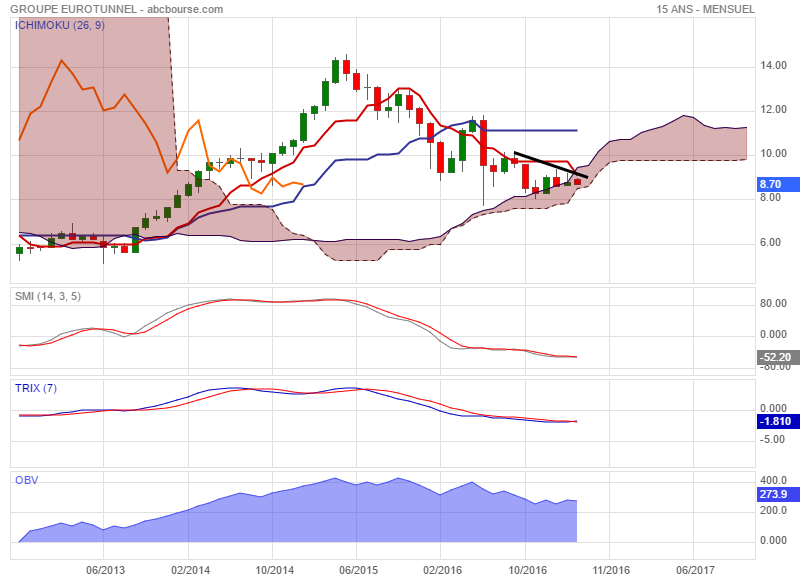Click the 10.00 price axis label

773,154
